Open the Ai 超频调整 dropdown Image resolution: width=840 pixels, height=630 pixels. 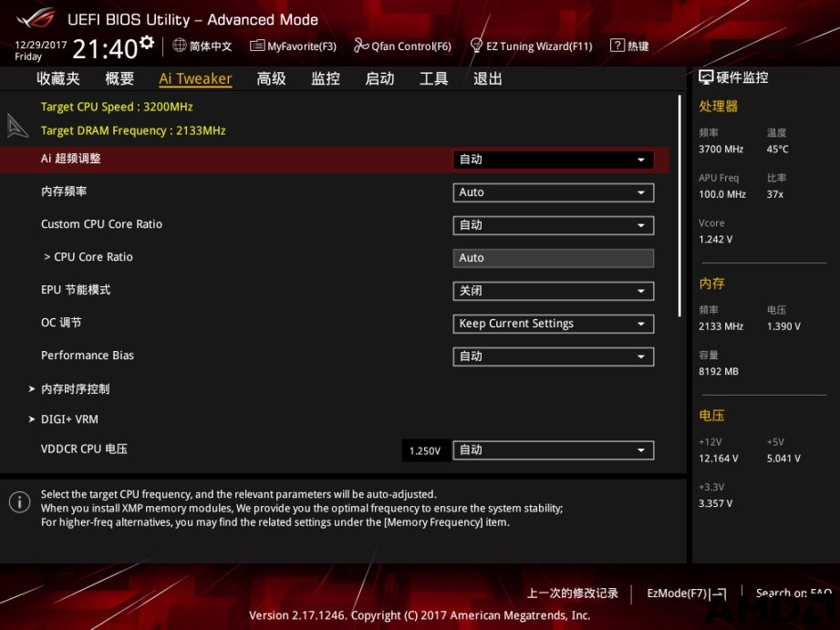pos(554,160)
